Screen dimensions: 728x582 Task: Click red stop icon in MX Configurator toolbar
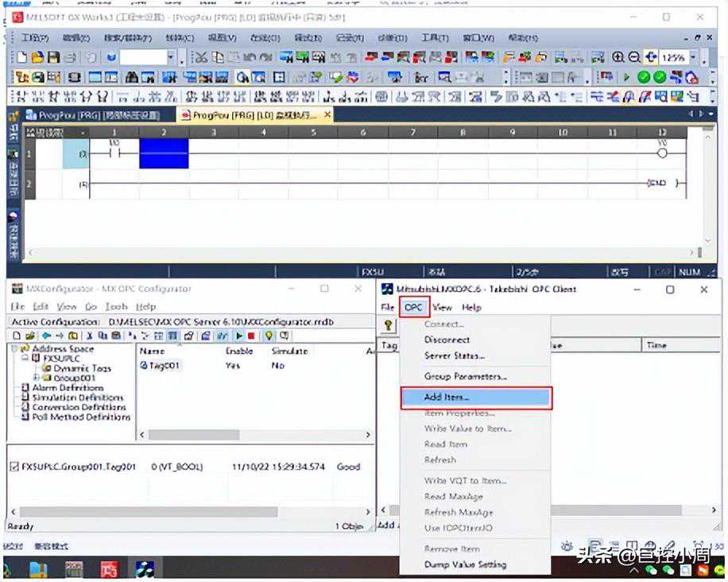[x=251, y=336]
